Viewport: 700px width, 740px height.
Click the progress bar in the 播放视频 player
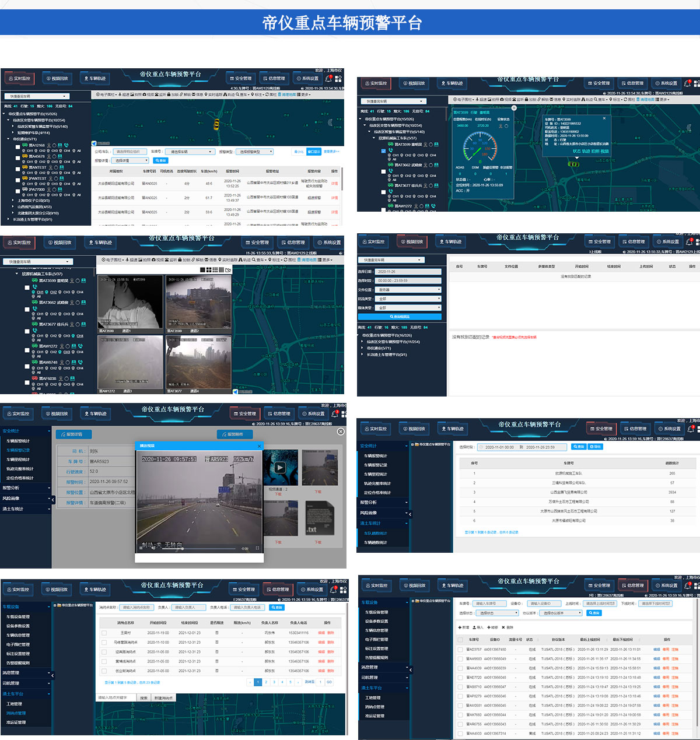click(199, 548)
